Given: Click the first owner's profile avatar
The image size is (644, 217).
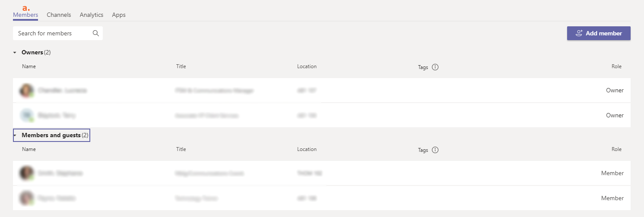Looking at the screenshot, I should (x=27, y=91).
